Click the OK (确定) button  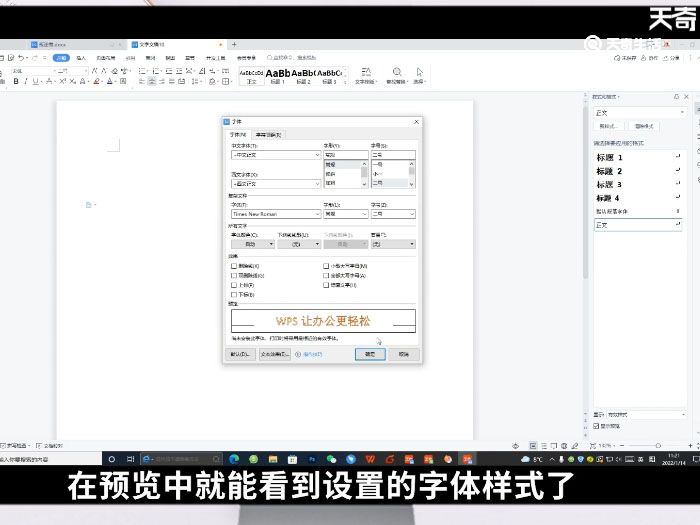[370, 354]
